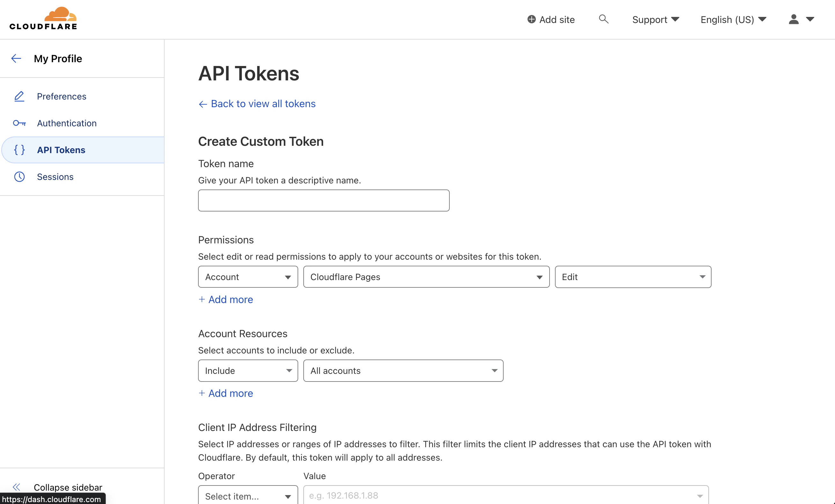The width and height of the screenshot is (835, 504).
Task: Click the Permissions section label
Action: (226, 240)
